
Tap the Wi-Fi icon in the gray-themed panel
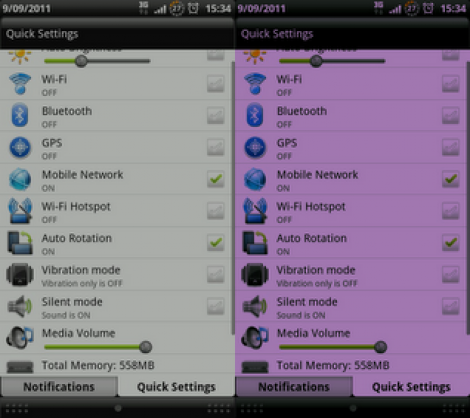pos(20,84)
